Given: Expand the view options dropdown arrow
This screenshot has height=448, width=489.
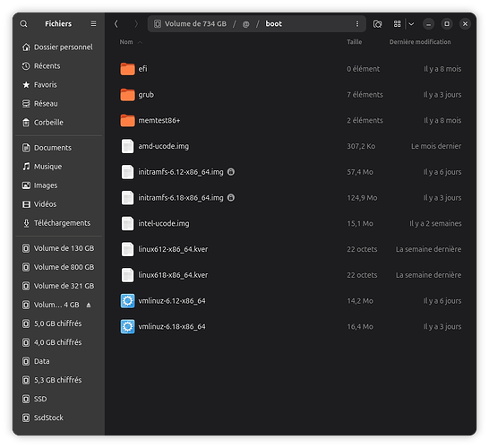Looking at the screenshot, I should click(411, 24).
